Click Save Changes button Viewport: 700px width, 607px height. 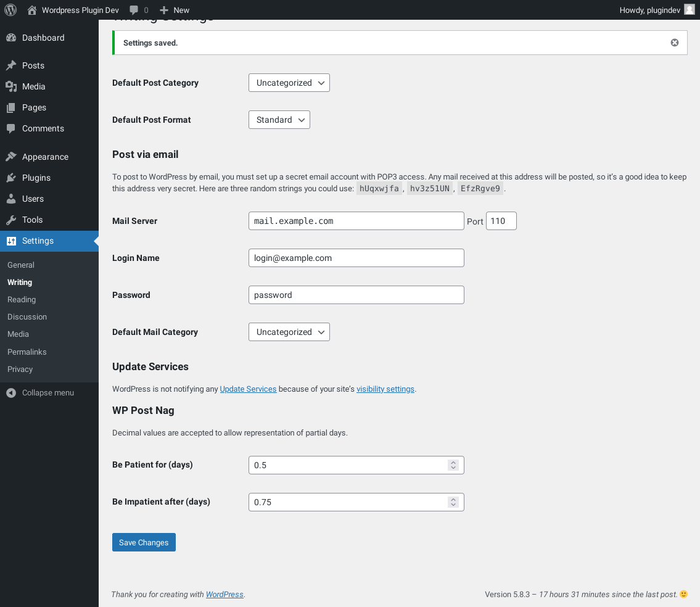(144, 542)
